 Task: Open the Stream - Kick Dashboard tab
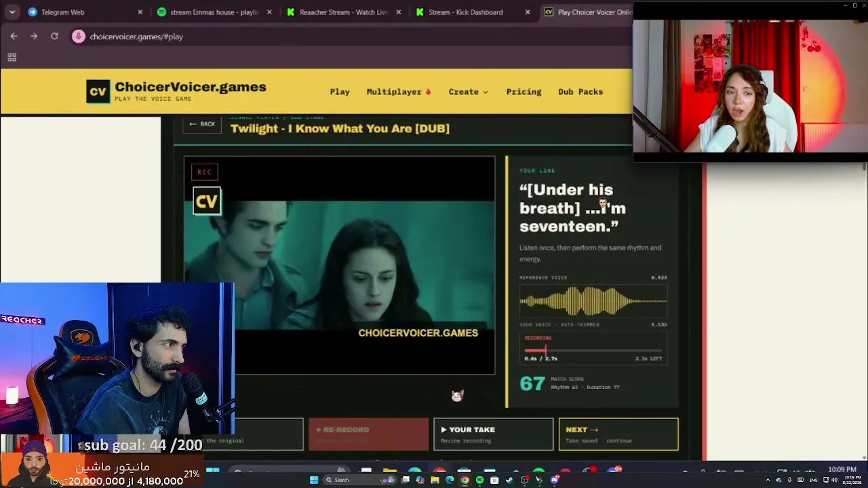[472, 12]
